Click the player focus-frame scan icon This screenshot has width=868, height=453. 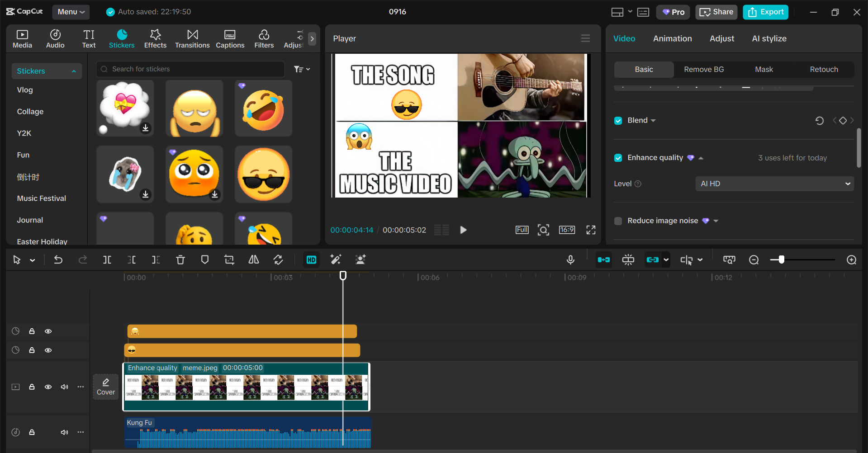pyautogui.click(x=543, y=230)
